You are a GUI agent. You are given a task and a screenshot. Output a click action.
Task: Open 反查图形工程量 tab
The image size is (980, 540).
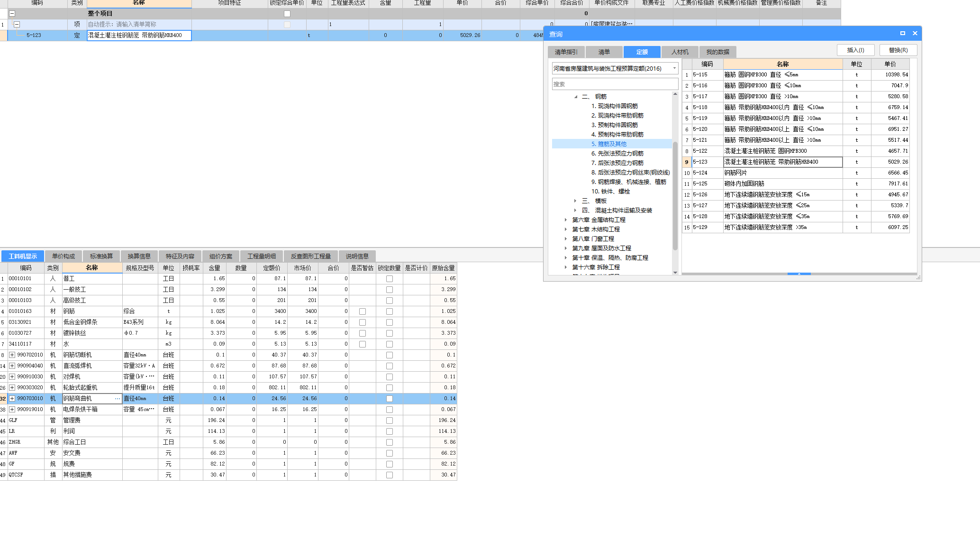point(311,256)
